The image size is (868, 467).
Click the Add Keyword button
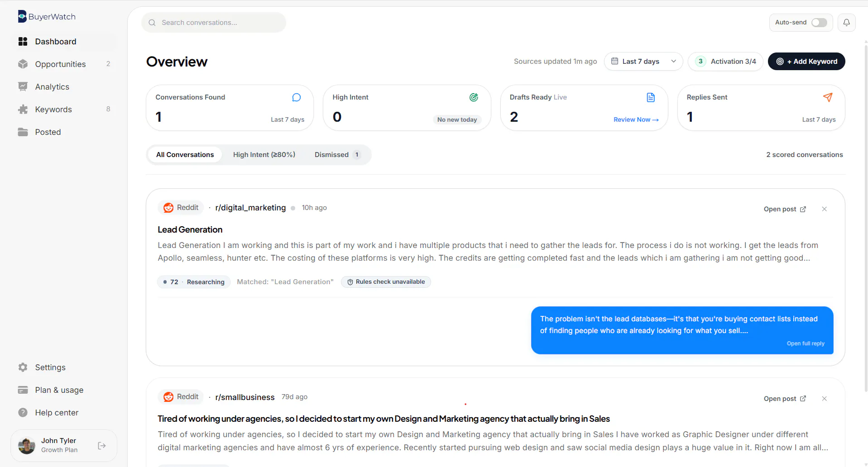[806, 62]
